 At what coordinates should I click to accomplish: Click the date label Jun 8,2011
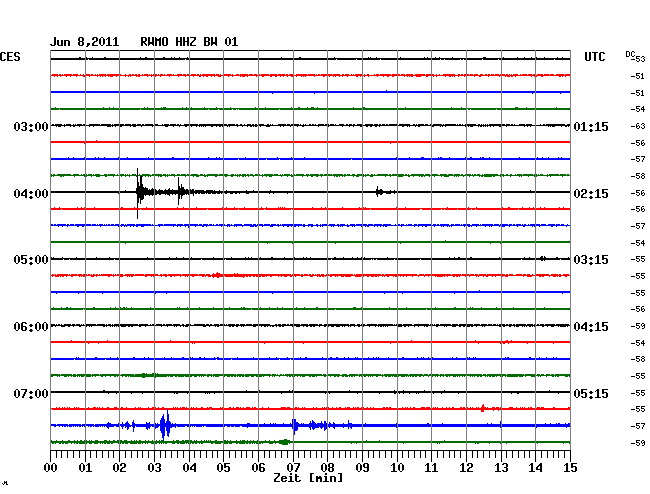click(x=85, y=42)
